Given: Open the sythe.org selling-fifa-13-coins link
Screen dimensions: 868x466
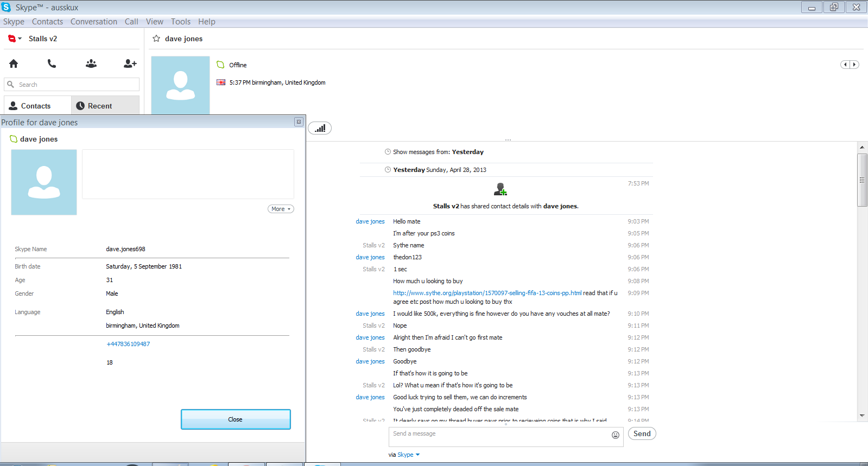Looking at the screenshot, I should tap(487, 293).
